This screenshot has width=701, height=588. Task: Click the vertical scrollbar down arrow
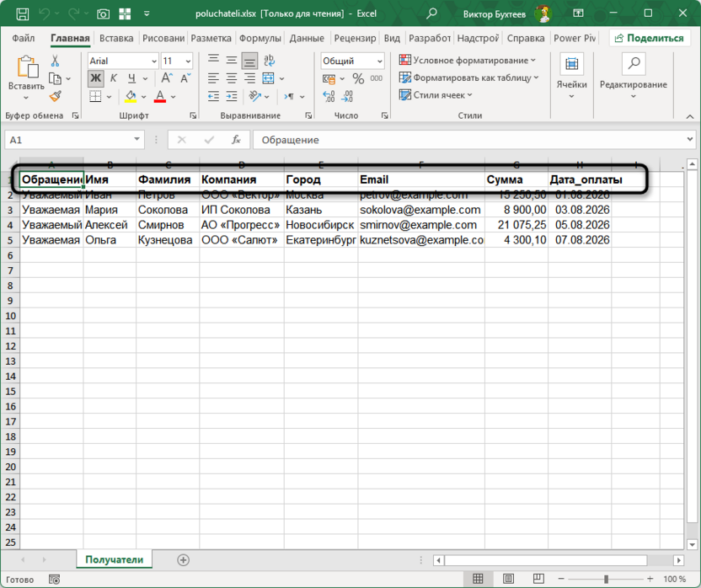(693, 545)
